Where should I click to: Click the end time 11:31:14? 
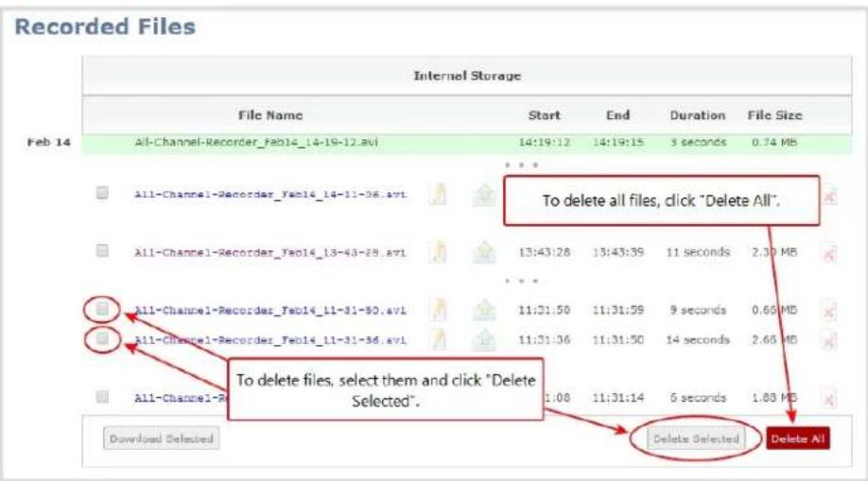(617, 398)
